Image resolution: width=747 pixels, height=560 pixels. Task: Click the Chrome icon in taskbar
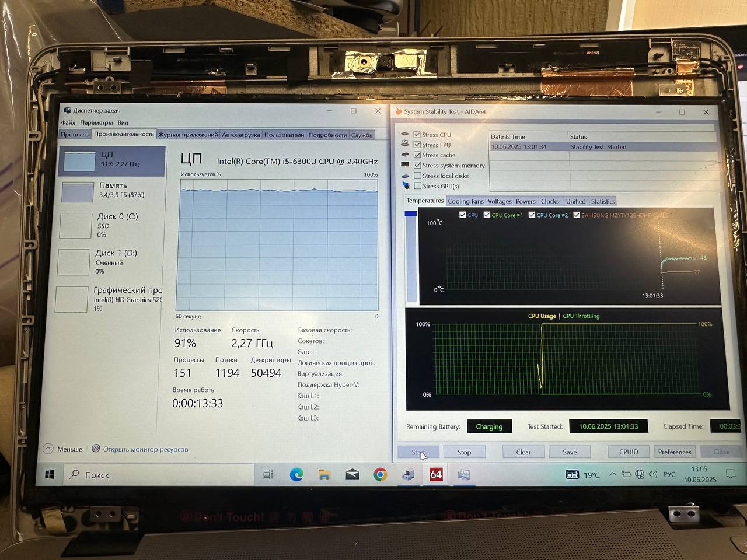click(380, 475)
